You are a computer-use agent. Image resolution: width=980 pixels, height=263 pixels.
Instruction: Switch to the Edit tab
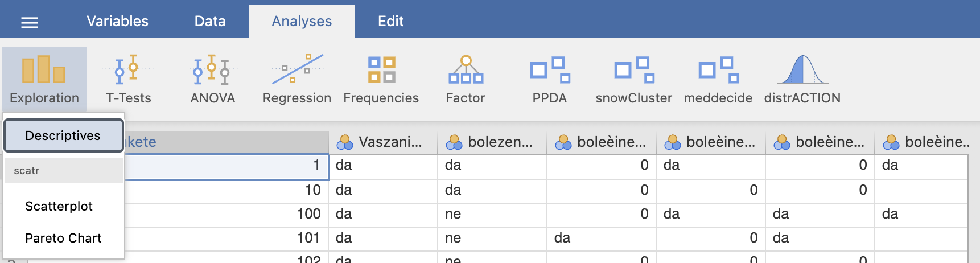coord(391,21)
